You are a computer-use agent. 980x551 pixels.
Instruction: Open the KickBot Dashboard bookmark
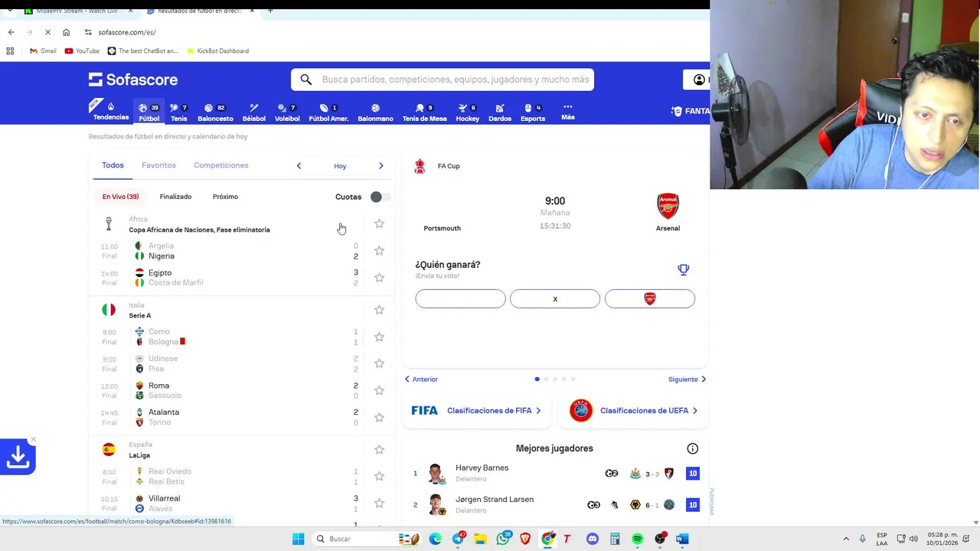(x=217, y=51)
